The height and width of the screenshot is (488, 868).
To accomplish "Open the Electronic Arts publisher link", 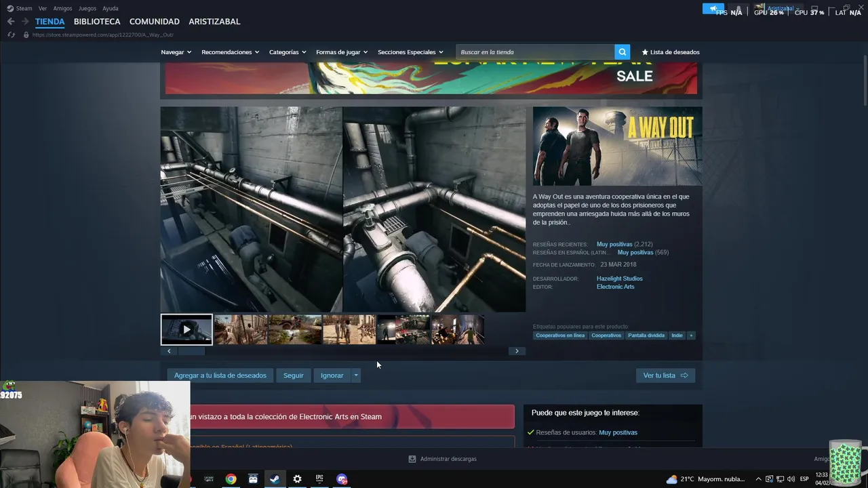I will point(616,287).
